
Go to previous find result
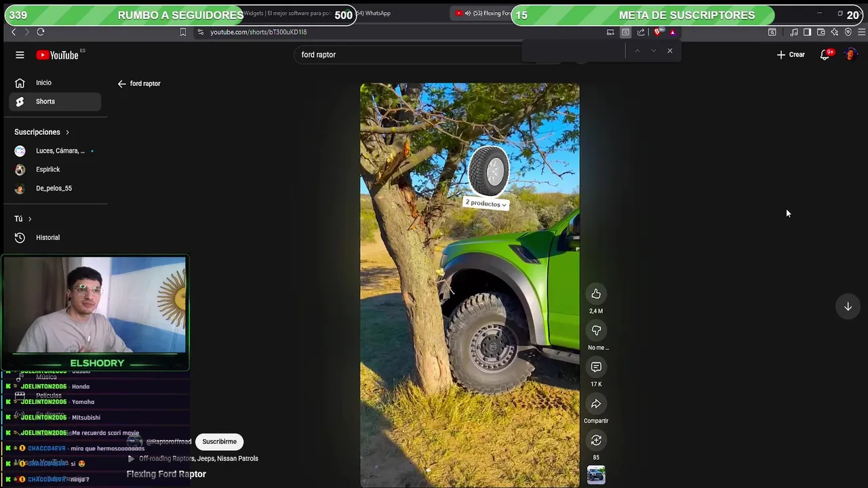pyautogui.click(x=637, y=51)
